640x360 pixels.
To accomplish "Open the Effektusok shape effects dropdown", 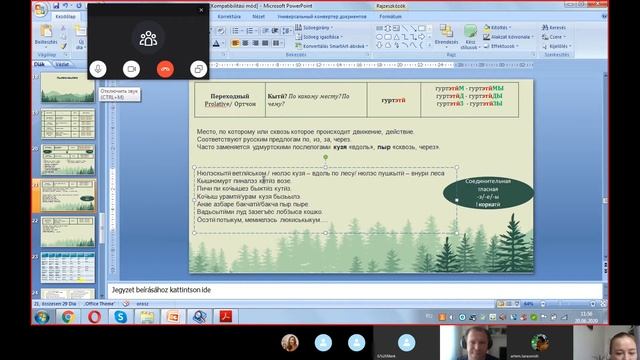I will [x=501, y=46].
